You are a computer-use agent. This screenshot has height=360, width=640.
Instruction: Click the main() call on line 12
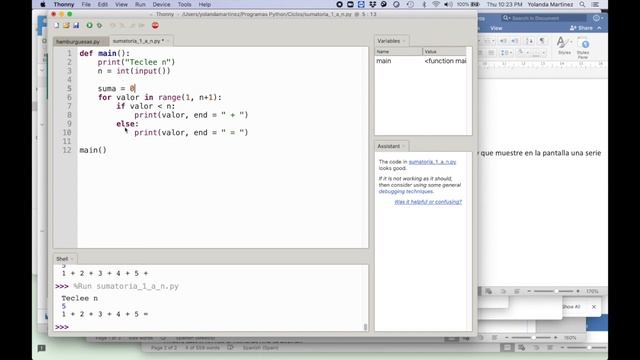[x=93, y=150]
